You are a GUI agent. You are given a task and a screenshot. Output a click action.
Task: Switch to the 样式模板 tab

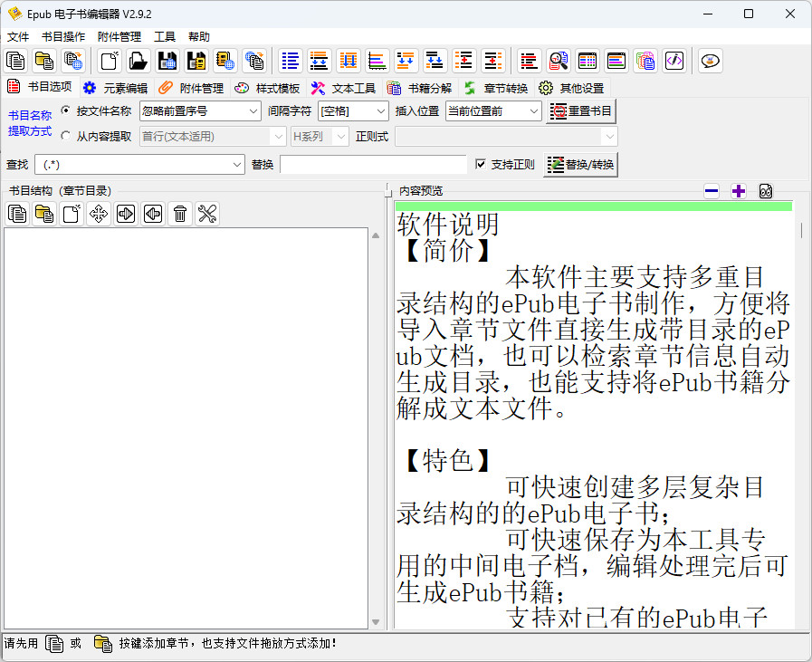268,88
